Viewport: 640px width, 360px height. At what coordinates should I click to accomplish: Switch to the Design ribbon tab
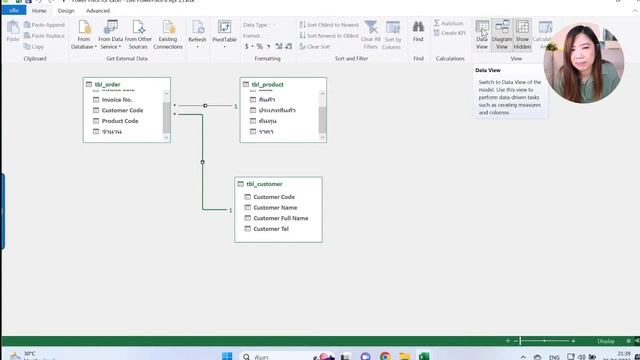tap(66, 11)
